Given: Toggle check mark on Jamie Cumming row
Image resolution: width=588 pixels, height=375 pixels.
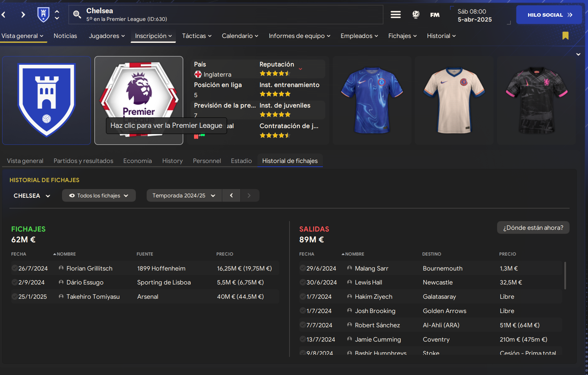Looking at the screenshot, I should (303, 339).
